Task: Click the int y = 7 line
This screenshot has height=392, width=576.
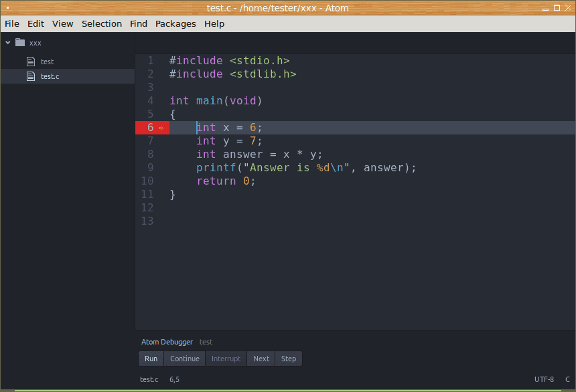Action: 229,141
